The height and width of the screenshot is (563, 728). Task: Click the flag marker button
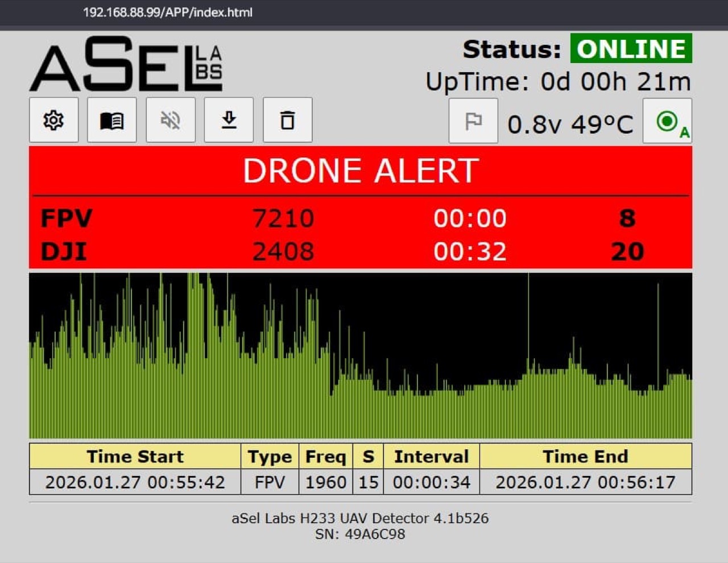[x=473, y=121]
